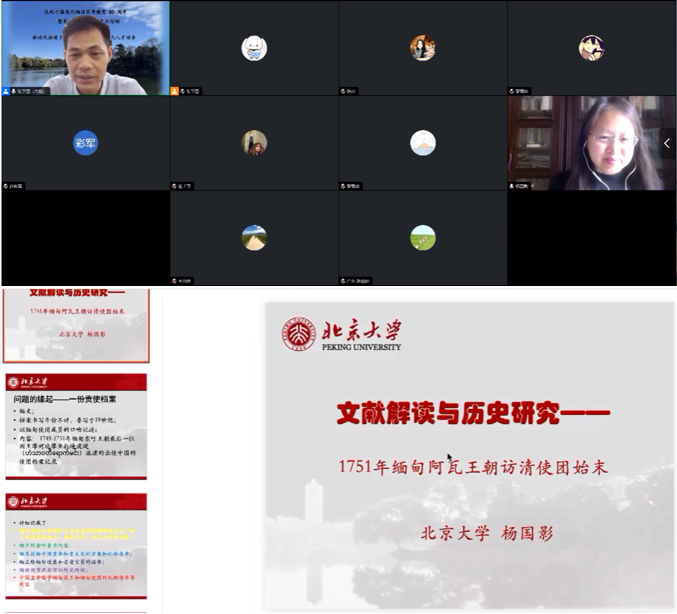Image resolution: width=677 pixels, height=614 pixels.
Task: Click the orange host badge under cartoon avatar
Action: pos(175,91)
